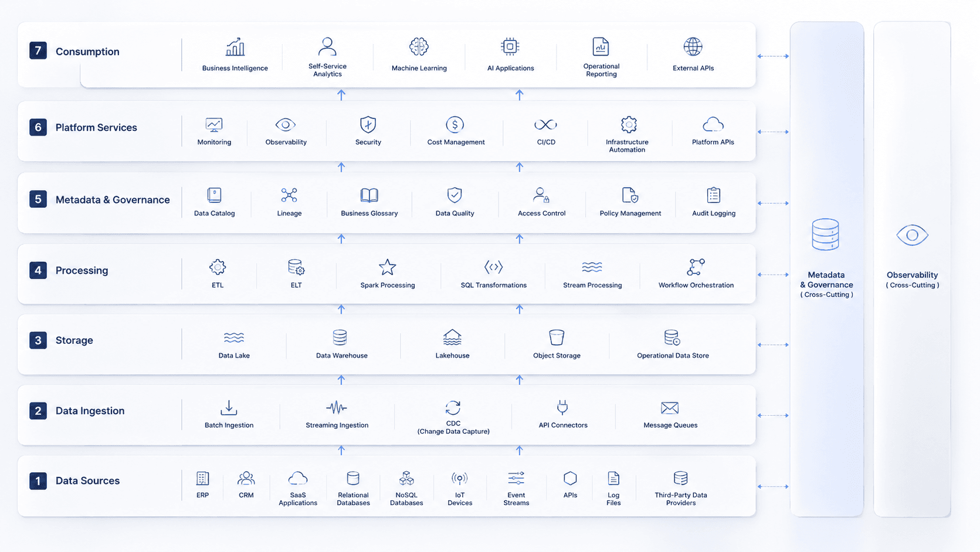Viewport: 980px width, 552px height.
Task: Select the API Connectors plug icon
Action: click(562, 407)
